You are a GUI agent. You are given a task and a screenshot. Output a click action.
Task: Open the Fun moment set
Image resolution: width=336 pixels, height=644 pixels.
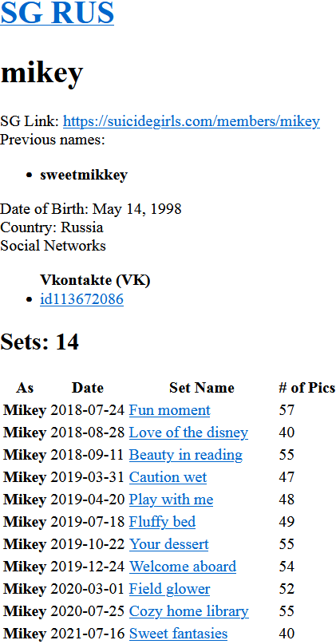(x=170, y=410)
